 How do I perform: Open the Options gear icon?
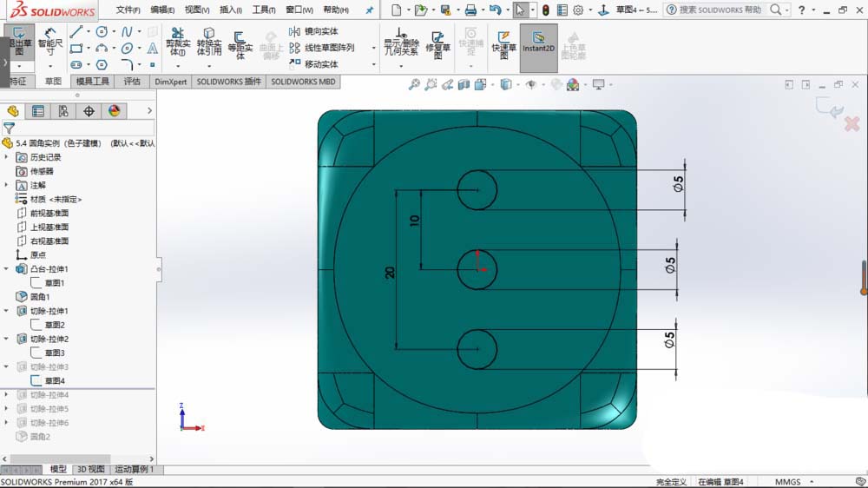coord(578,10)
